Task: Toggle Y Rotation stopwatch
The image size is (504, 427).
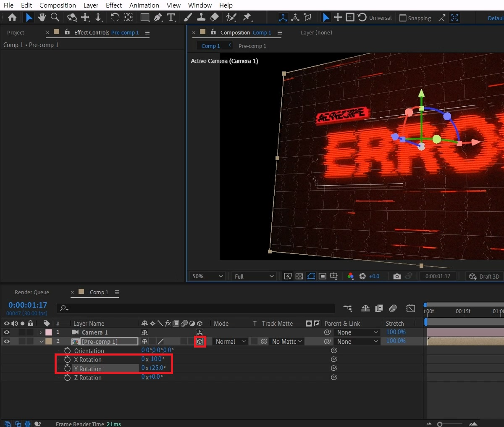Action: tap(67, 368)
